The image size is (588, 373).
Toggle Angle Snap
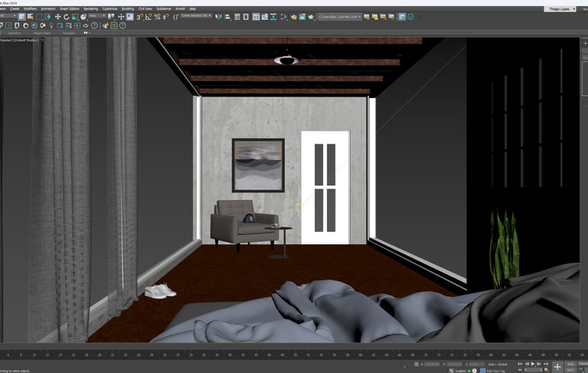point(149,17)
